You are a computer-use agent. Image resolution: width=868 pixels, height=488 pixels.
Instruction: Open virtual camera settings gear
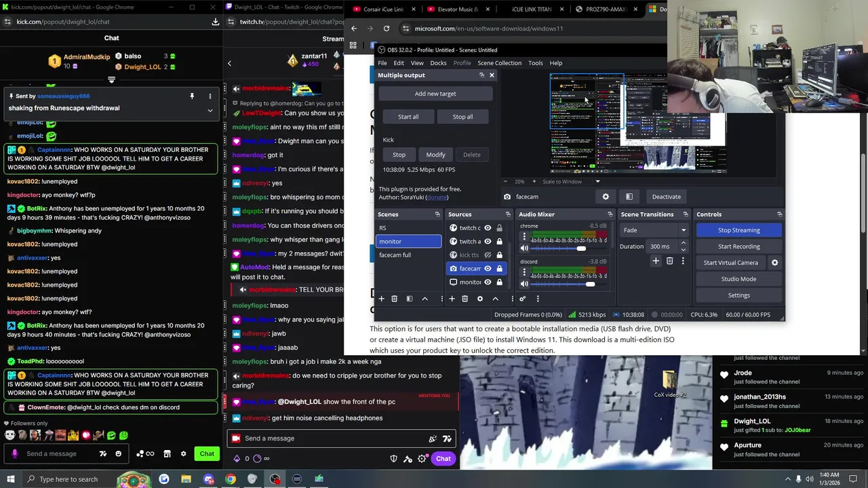tap(774, 263)
